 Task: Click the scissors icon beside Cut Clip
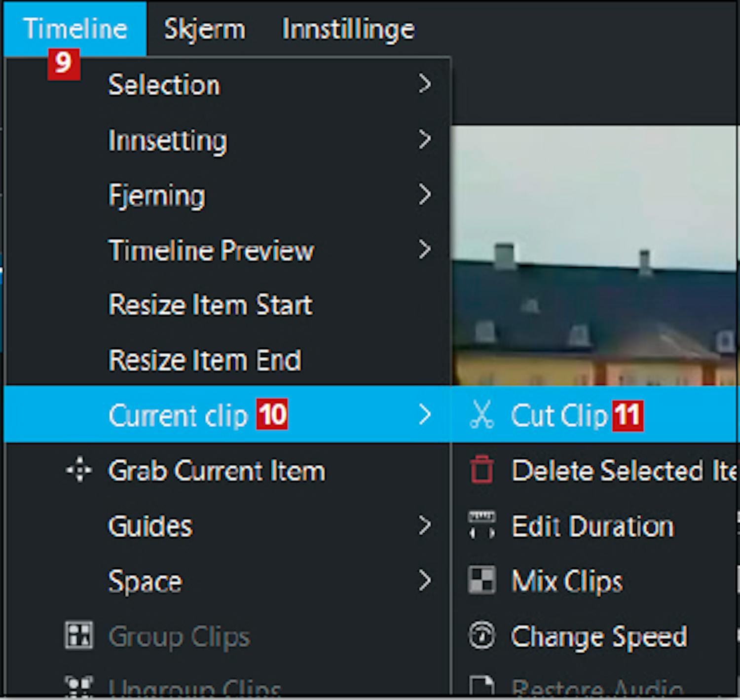click(x=481, y=415)
